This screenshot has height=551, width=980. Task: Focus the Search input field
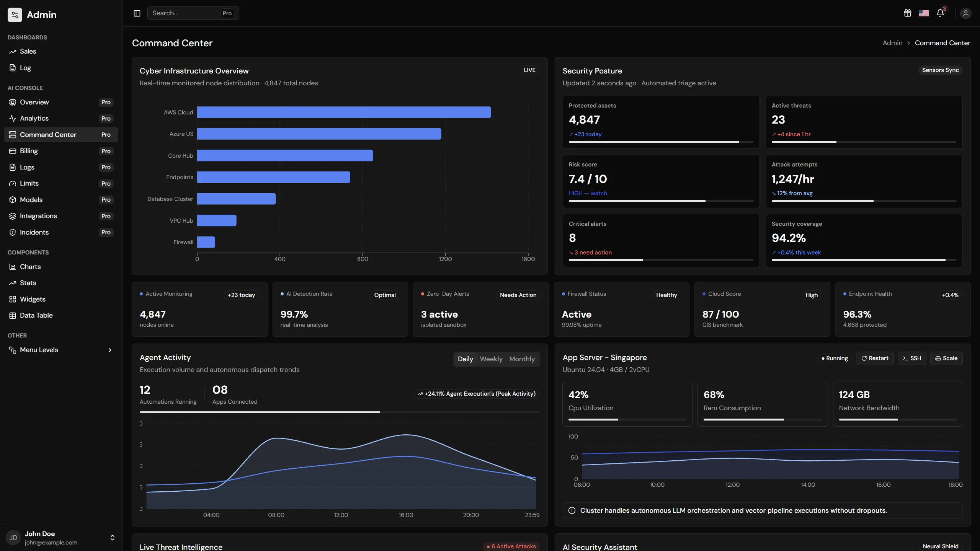click(193, 13)
